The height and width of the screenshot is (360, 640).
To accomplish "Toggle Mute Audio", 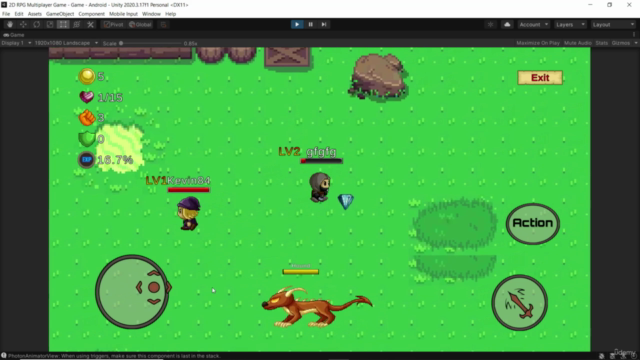I will [x=578, y=43].
